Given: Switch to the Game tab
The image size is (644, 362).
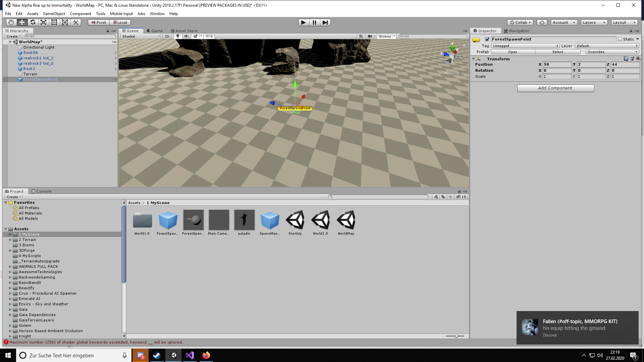Looking at the screenshot, I should 155,31.
